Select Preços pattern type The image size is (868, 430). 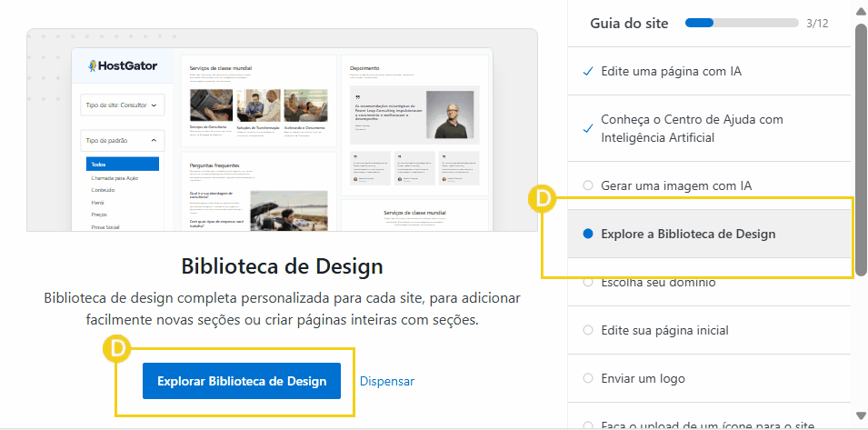tap(99, 215)
